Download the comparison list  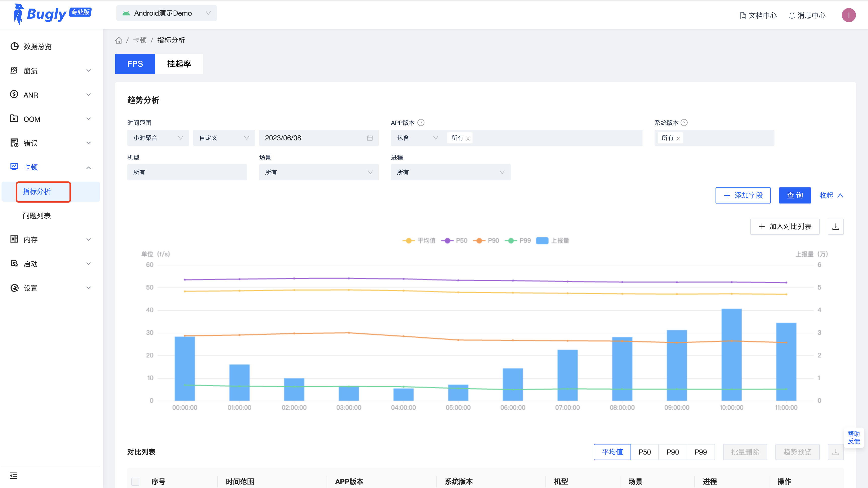(x=836, y=452)
